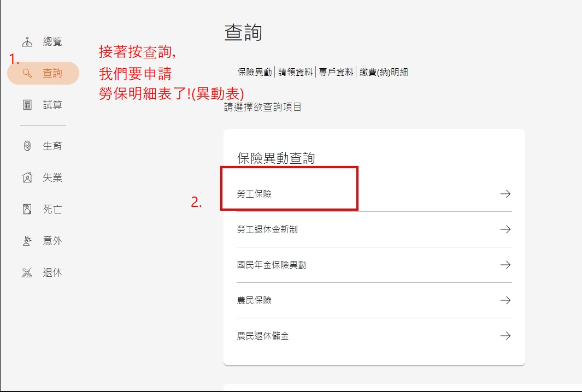This screenshot has height=392, width=582.
Task: Select the 退休 retirement icon
Action: pos(27,272)
